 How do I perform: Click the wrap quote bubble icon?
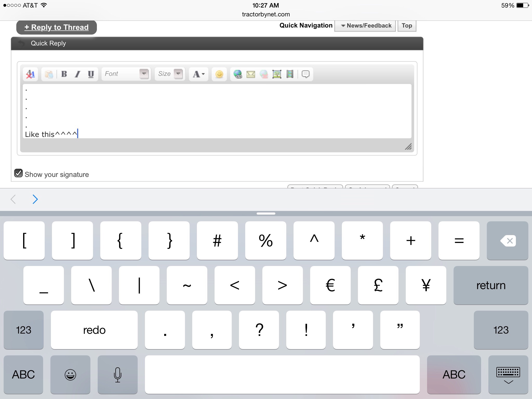(x=305, y=74)
